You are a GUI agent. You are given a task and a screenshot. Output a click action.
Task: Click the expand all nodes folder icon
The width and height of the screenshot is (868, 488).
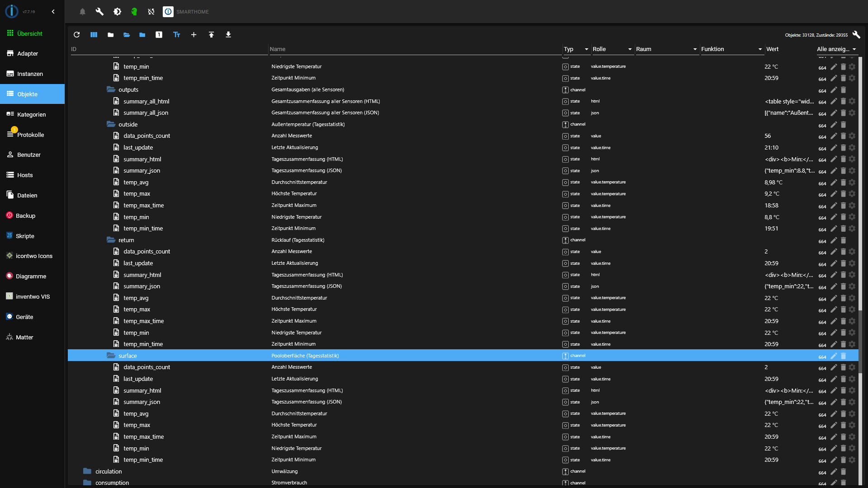127,35
